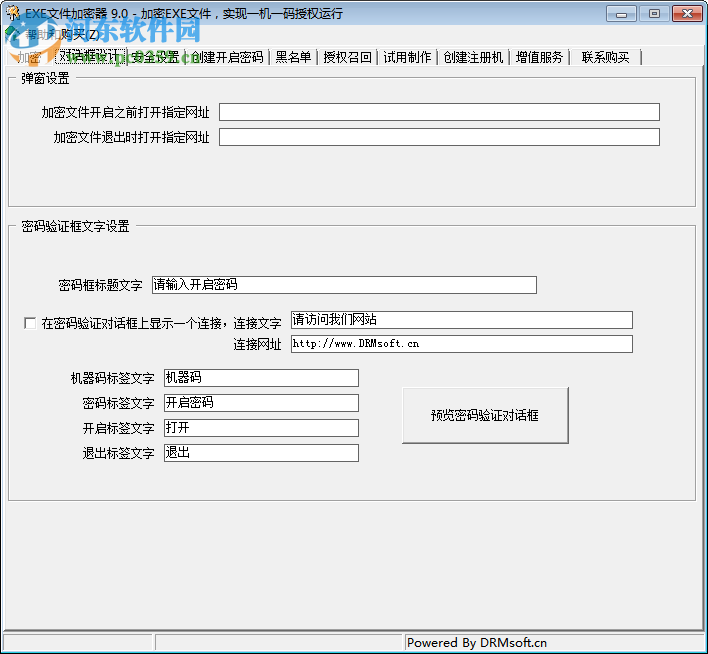Viewport: 708px width, 654px height.
Task: Click the 加密文件开启之前打开指定网址 field
Action: [439, 112]
